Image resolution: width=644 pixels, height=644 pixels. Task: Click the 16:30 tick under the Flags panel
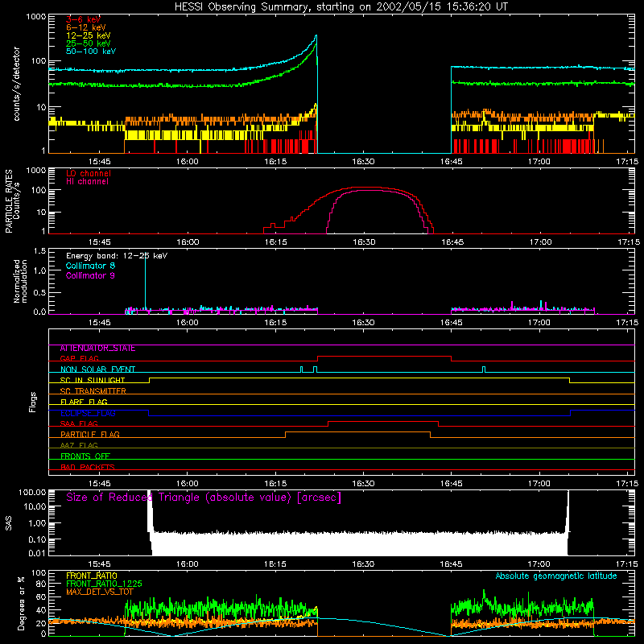tap(363, 484)
